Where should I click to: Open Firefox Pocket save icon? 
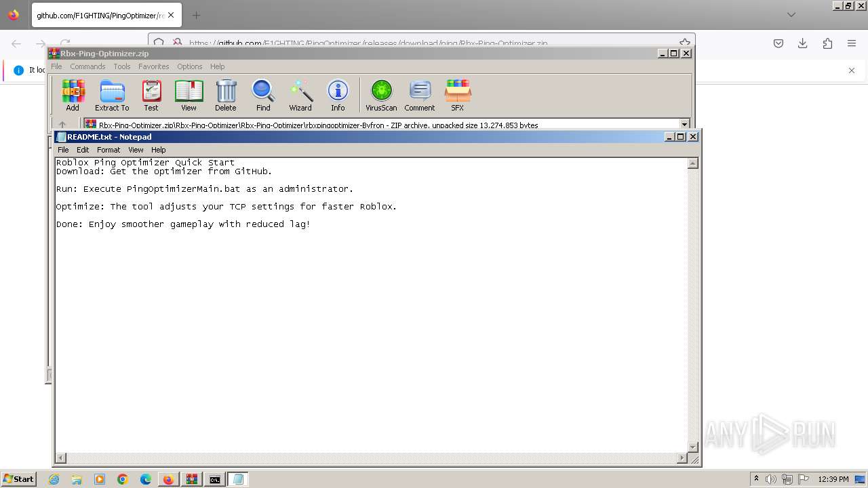tap(778, 43)
